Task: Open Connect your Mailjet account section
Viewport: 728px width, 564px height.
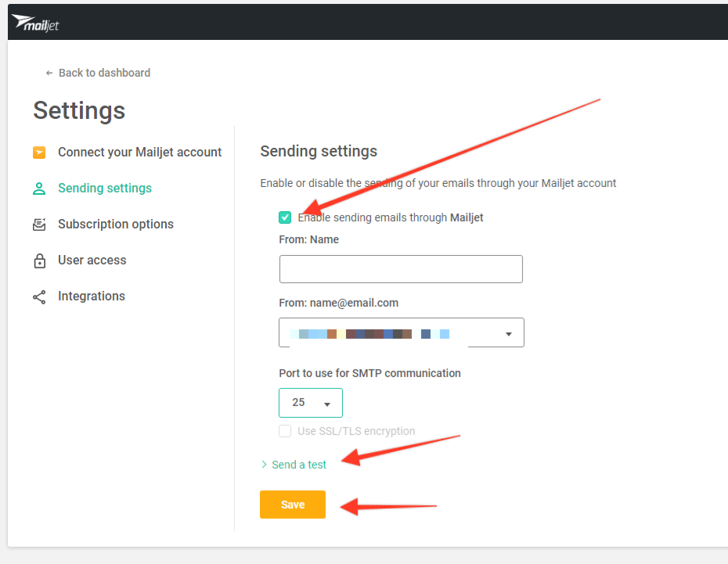Action: coord(139,152)
